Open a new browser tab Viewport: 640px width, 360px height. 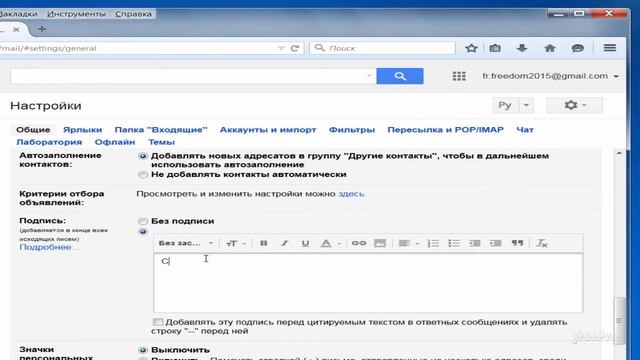(x=42, y=29)
